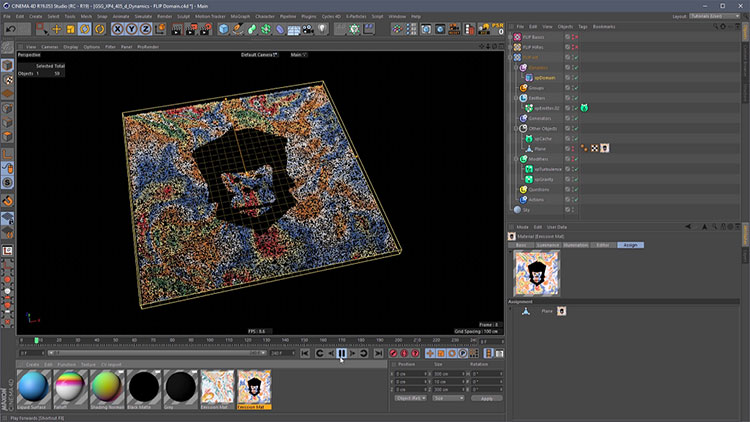Viewport: 750px width, 422px height.
Task: Open the Edit Render Settings icon
Action: click(x=206, y=29)
